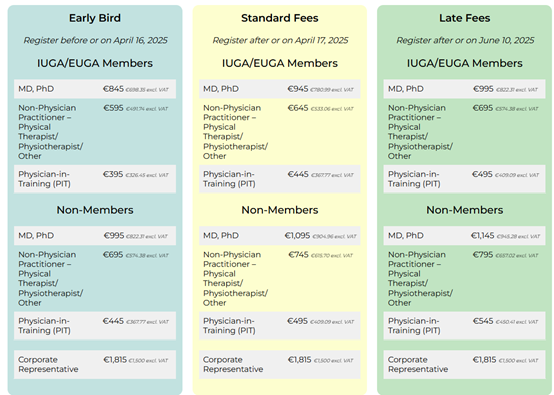Viewport: 554px width, 395px height.
Task: Select Late Fees member MD, PhD €995 row
Action: pyautogui.click(x=464, y=89)
